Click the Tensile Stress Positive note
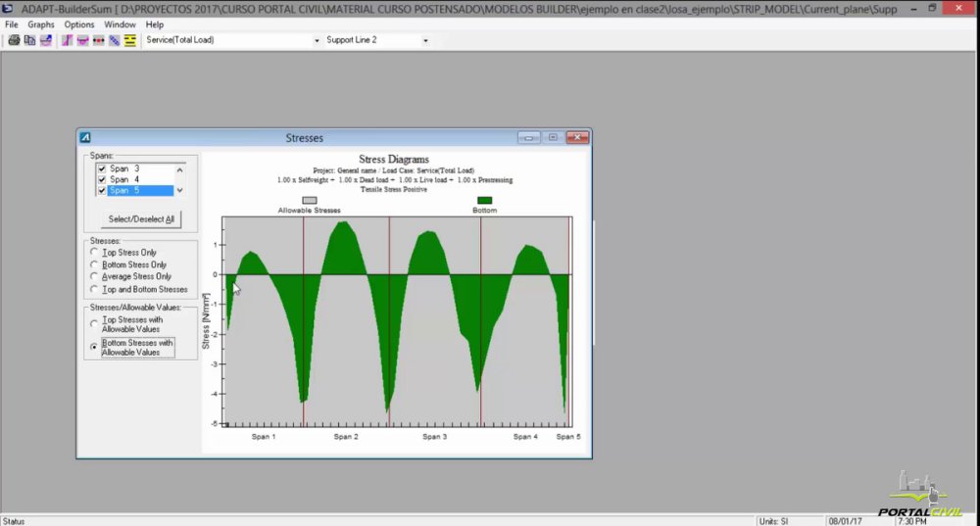 coord(394,189)
